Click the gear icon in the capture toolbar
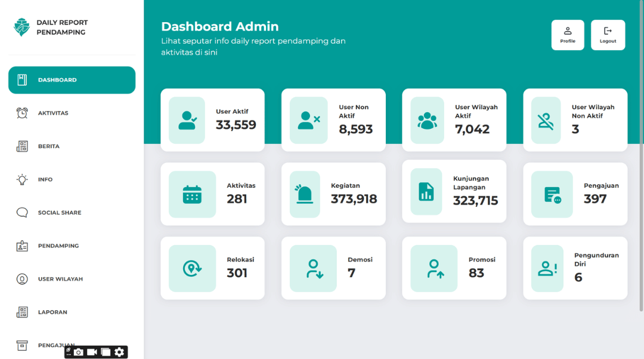644x359 pixels. coord(119,352)
